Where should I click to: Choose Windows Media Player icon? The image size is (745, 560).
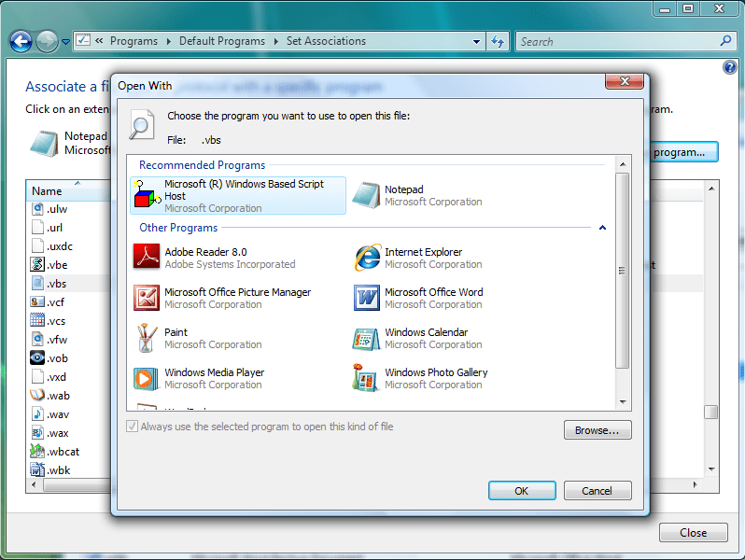[146, 379]
